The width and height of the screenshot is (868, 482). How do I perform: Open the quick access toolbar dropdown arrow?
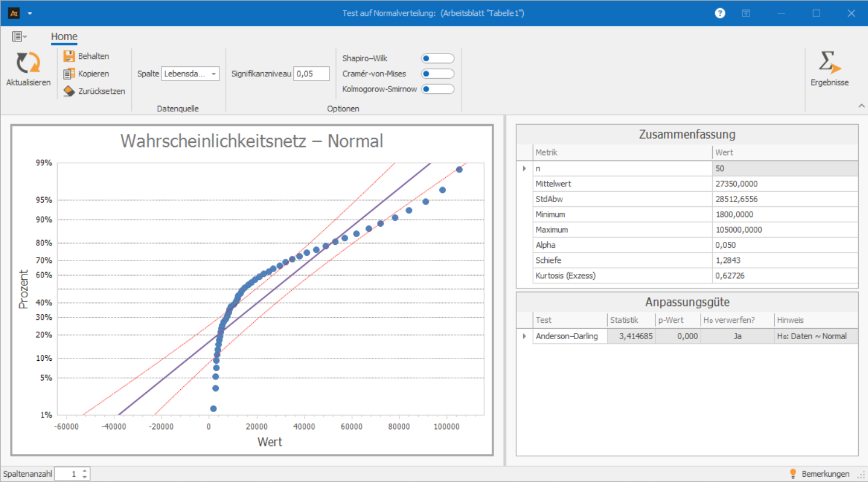[x=30, y=13]
